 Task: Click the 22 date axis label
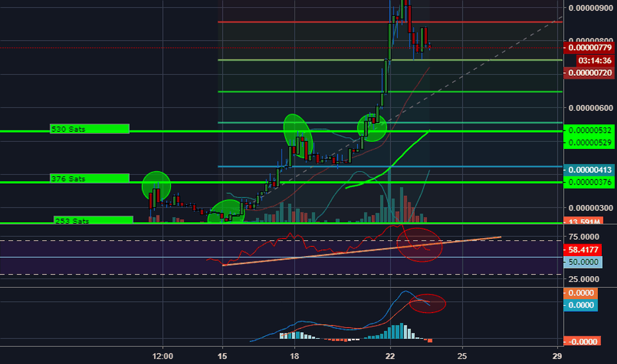[390, 356]
